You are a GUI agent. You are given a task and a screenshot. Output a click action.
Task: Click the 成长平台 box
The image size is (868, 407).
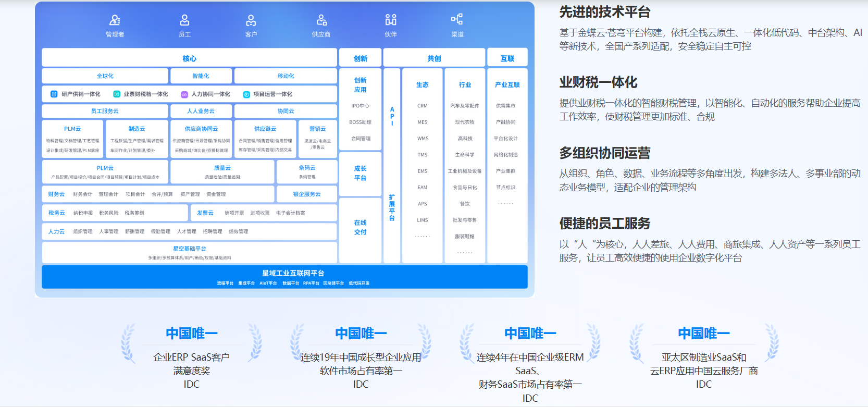360,173
